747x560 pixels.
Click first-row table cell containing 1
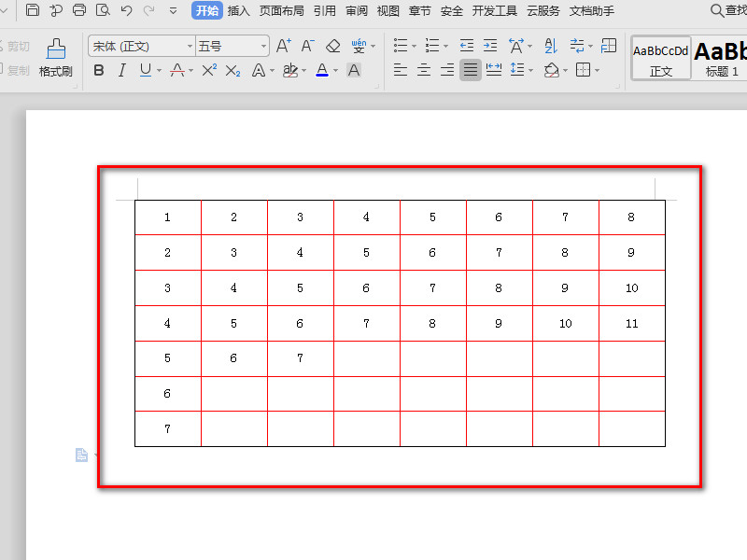(167, 217)
